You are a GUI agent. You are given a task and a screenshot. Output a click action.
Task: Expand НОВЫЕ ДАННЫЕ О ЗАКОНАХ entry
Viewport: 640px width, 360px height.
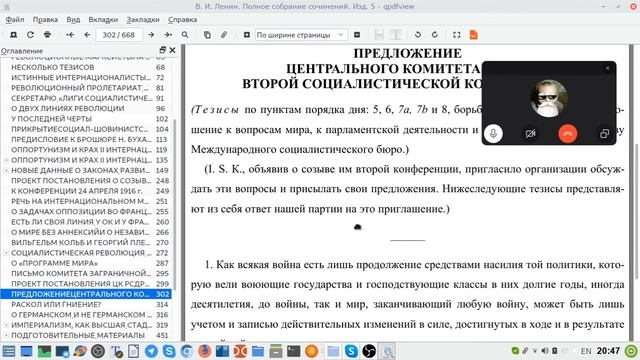click(6, 170)
